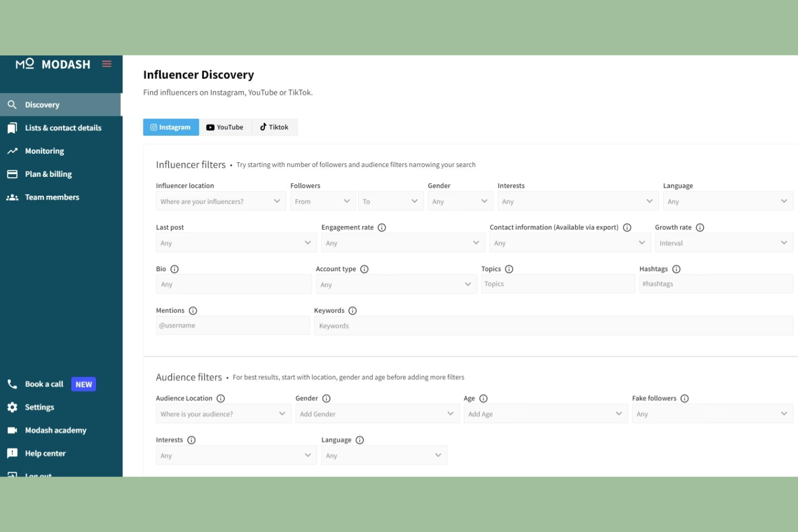
Task: Click the Engagement rate info tooltip icon
Action: coord(382,227)
